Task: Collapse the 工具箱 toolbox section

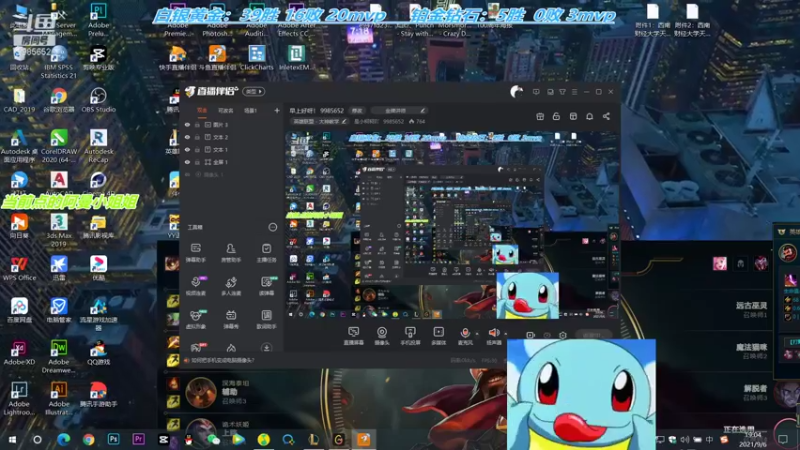Action: pos(272,227)
